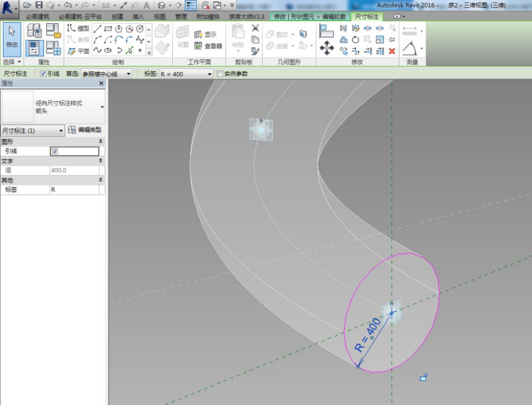
Task: Click the 编辑类型 button
Action: click(x=85, y=130)
